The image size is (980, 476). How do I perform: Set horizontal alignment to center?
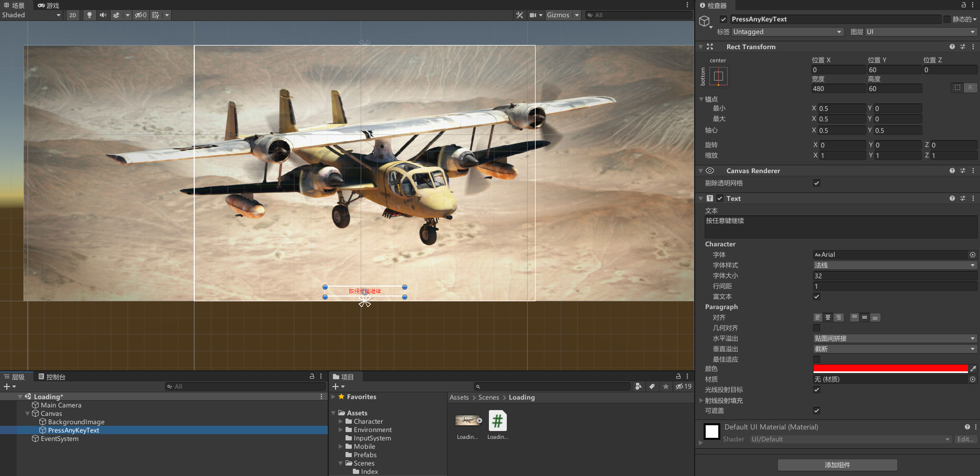tap(828, 318)
